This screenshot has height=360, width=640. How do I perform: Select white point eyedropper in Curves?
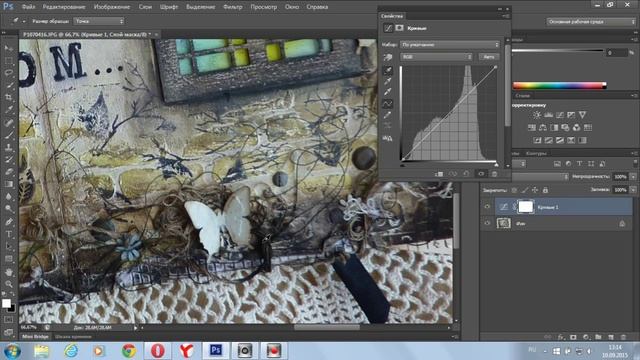point(388,91)
